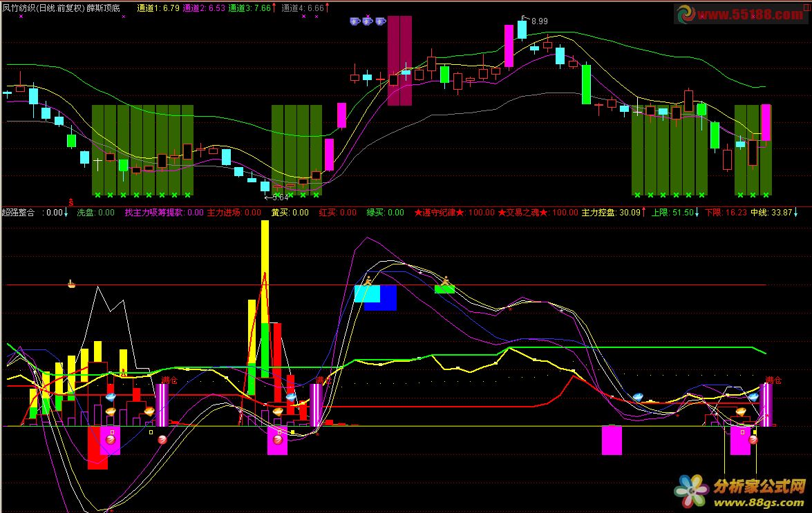
Task: Select the magenta 通道2: 6.53 indicator label
Action: pos(204,8)
